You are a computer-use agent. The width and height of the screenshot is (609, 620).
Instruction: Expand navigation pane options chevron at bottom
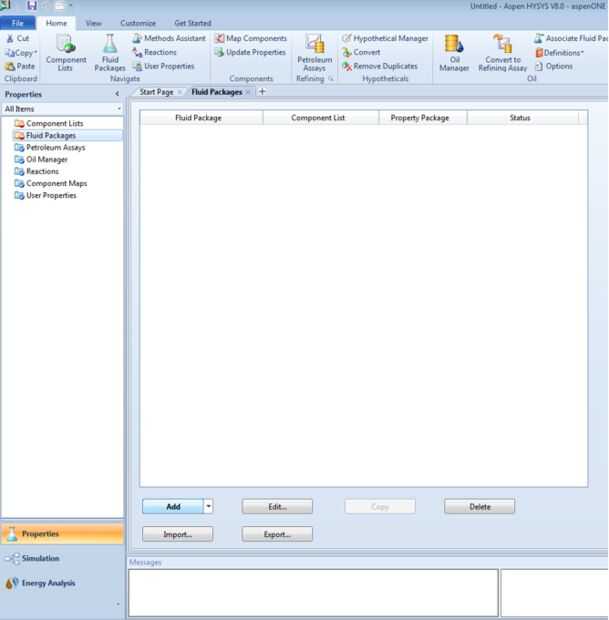pyautogui.click(x=117, y=604)
